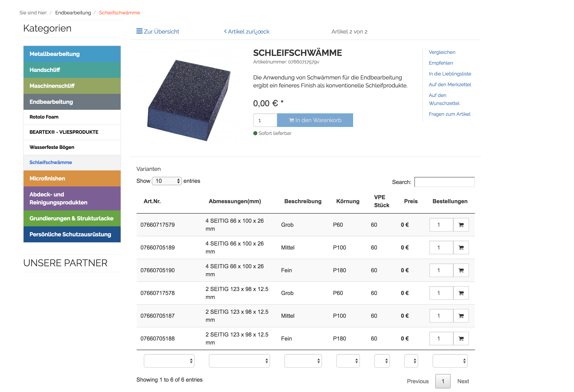Open the Art.Nr. column filter dropdown

coord(169,361)
